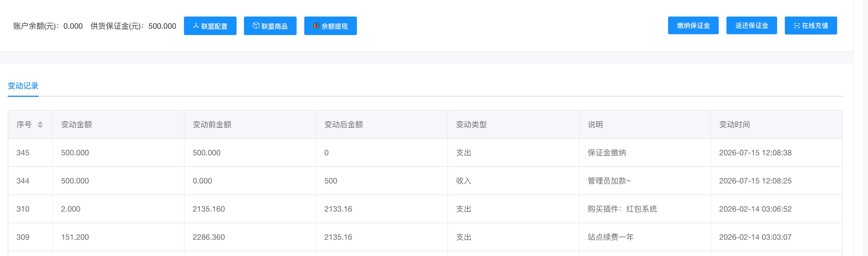Click 2.000 amount in row 310

(70, 209)
